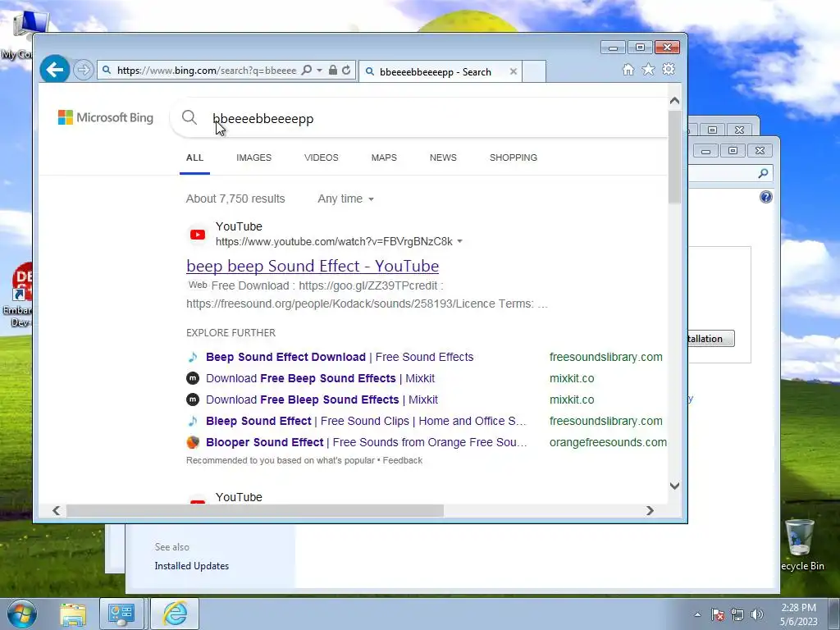The height and width of the screenshot is (630, 840).
Task: Click music note icon beside Beep Sound Effect Download
Action: click(193, 357)
